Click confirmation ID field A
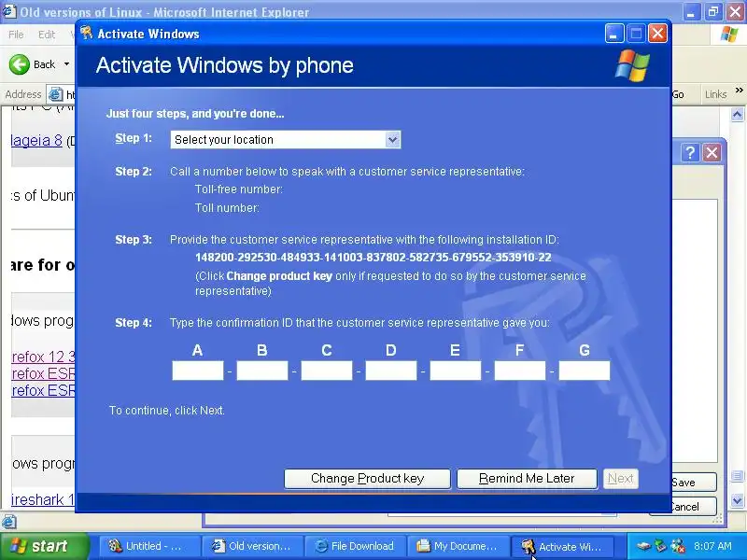The height and width of the screenshot is (560, 747). click(198, 371)
